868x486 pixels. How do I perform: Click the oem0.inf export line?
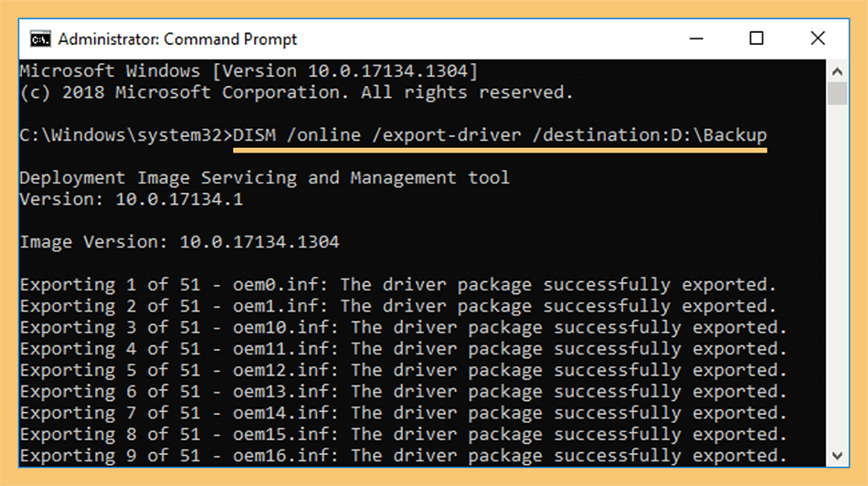tap(397, 285)
